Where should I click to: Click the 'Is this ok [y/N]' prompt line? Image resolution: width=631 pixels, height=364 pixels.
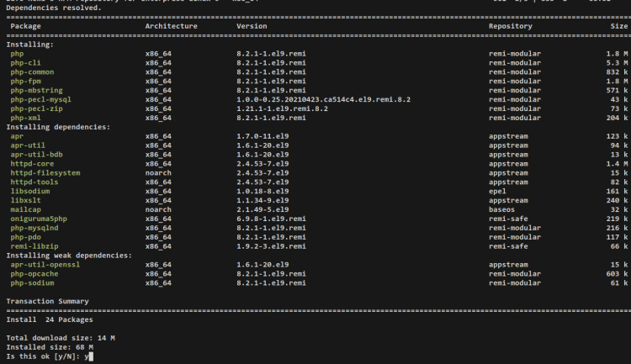pyautogui.click(x=46, y=356)
